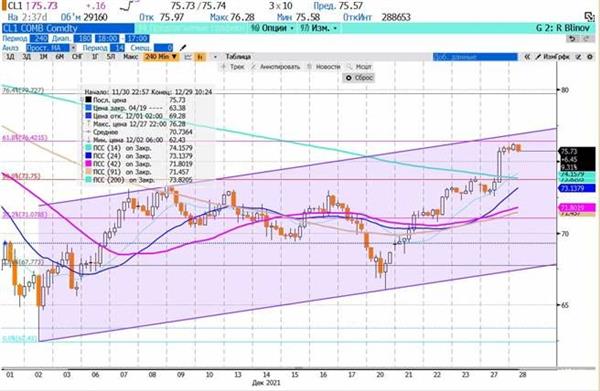Select the Макс range tab

coord(130,57)
